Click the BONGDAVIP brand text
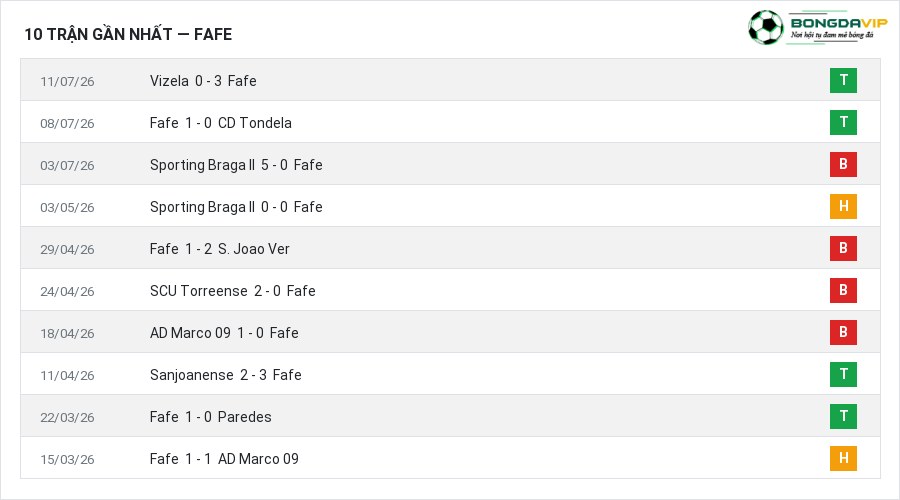This screenshot has height=500, width=900. pos(839,23)
